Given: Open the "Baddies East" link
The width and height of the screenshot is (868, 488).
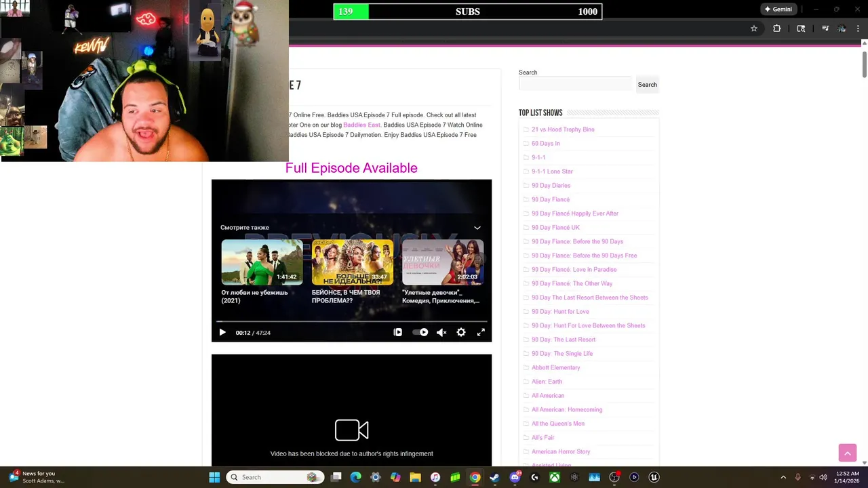Looking at the screenshot, I should coord(361,125).
